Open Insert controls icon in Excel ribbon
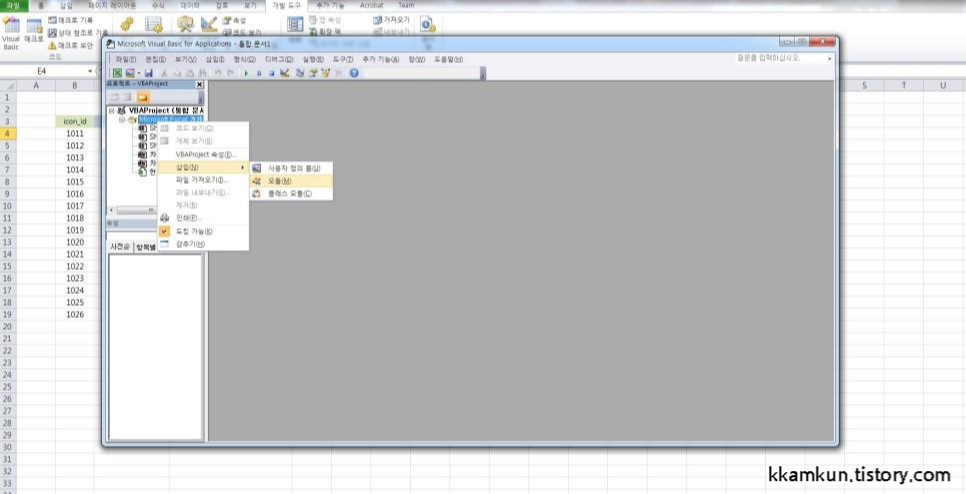This screenshot has height=494, width=966. [x=185, y=25]
